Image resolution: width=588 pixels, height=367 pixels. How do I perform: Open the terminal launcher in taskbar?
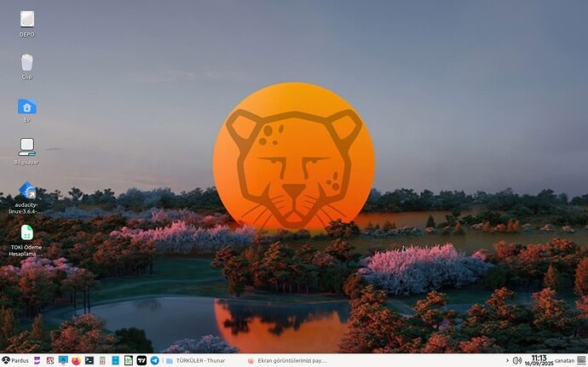point(89,361)
